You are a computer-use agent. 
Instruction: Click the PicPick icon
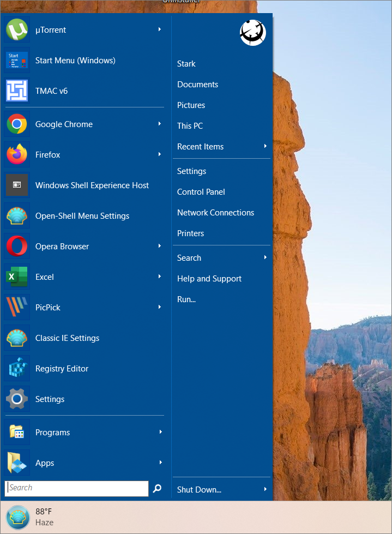(x=17, y=308)
